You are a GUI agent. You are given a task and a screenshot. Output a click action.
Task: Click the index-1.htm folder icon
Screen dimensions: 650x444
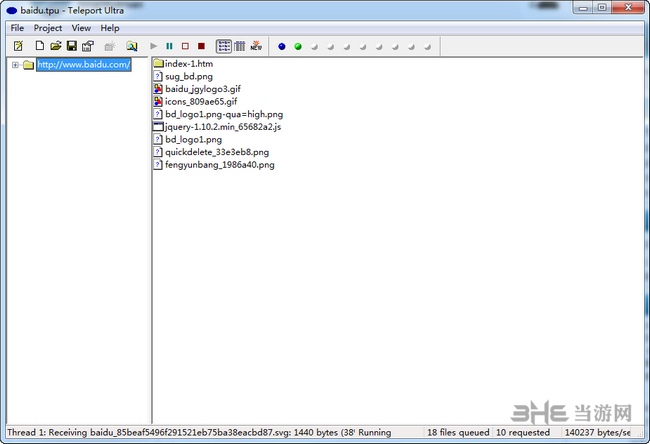(x=158, y=63)
